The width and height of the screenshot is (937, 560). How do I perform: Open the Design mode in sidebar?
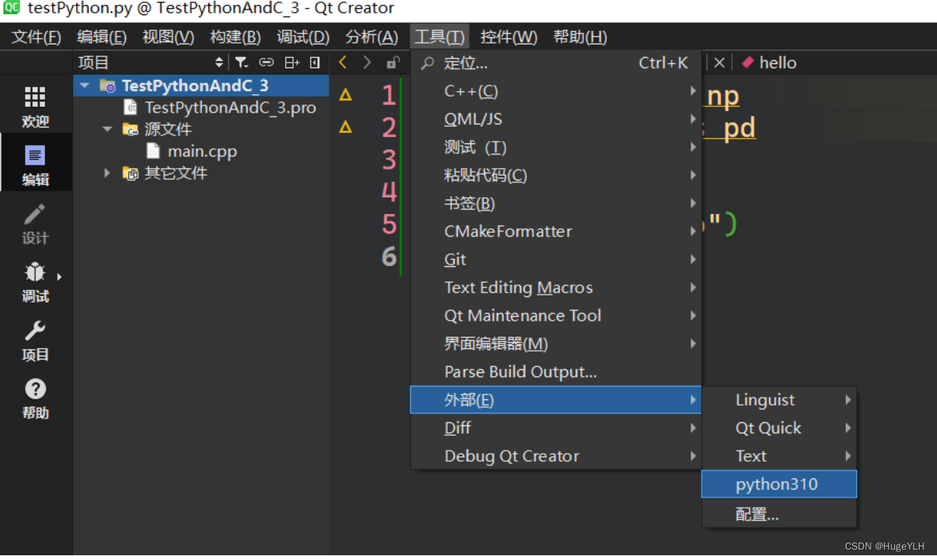[36, 223]
